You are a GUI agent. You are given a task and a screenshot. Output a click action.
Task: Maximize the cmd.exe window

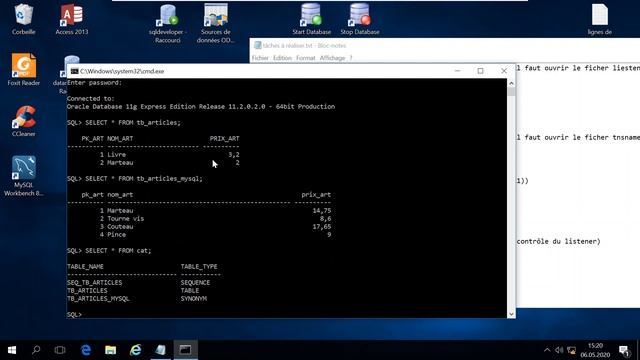coord(480,71)
